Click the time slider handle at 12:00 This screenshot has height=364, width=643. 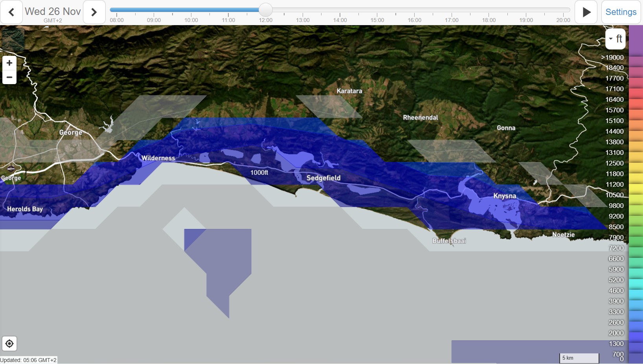click(266, 10)
